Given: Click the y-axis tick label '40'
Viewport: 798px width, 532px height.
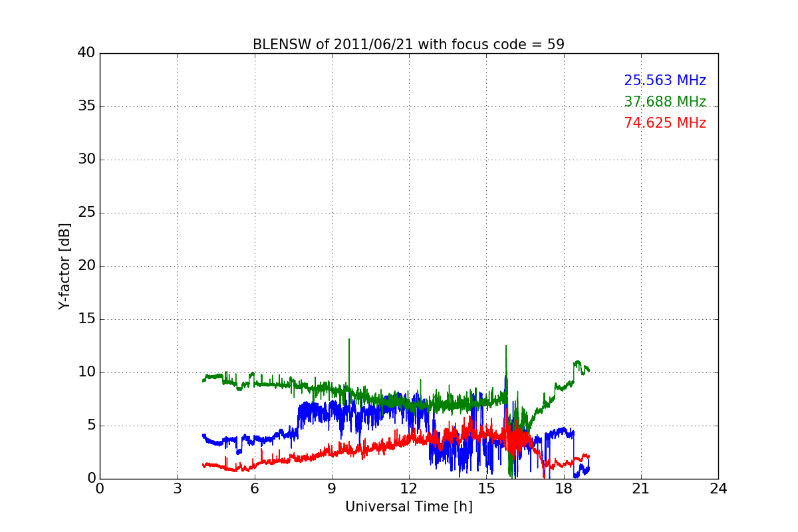Looking at the screenshot, I should coord(86,53).
